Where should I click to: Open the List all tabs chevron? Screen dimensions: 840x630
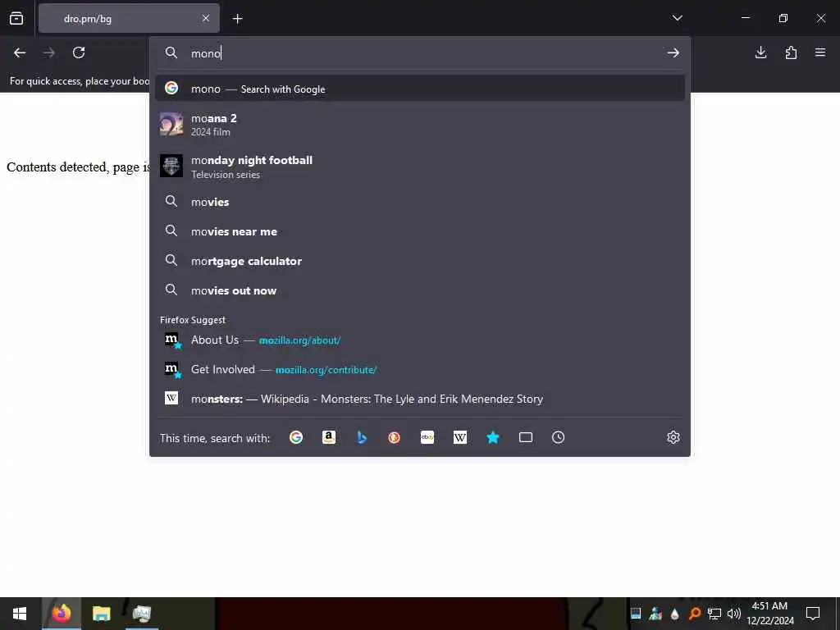point(677,18)
